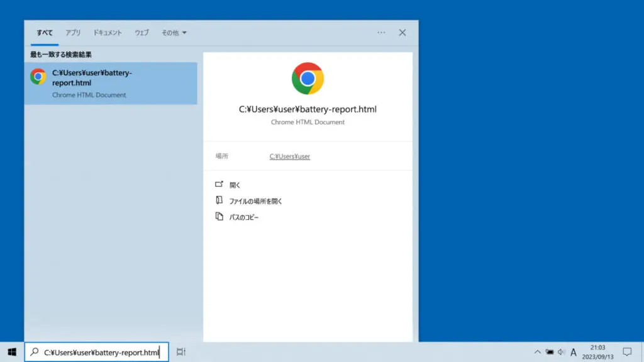
Task: Open the notification center icon
Action: pyautogui.click(x=627, y=352)
